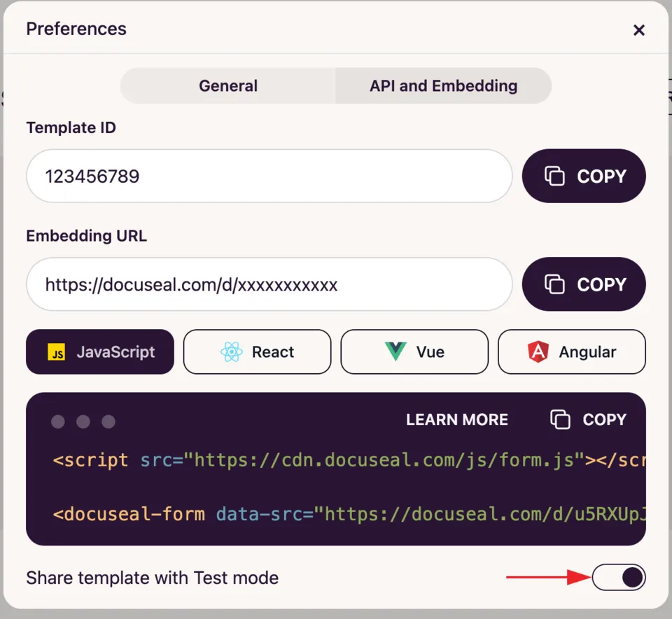The width and height of the screenshot is (672, 619).
Task: Focus the Embedding URL text field
Action: 269,284
